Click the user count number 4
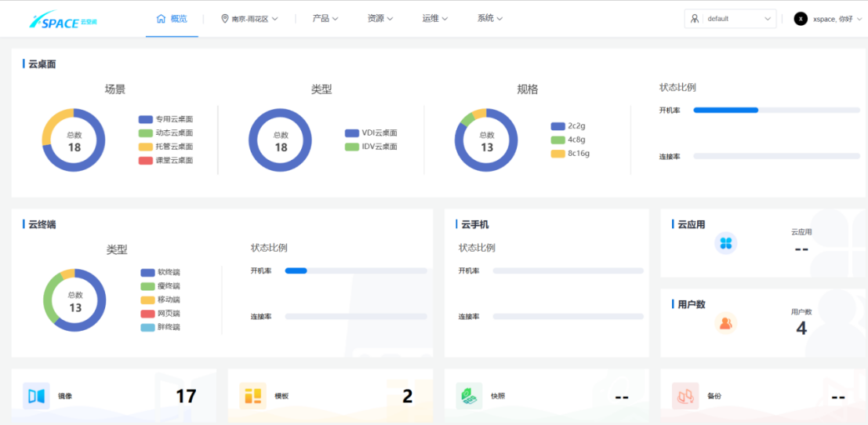The width and height of the screenshot is (868, 425). click(801, 329)
